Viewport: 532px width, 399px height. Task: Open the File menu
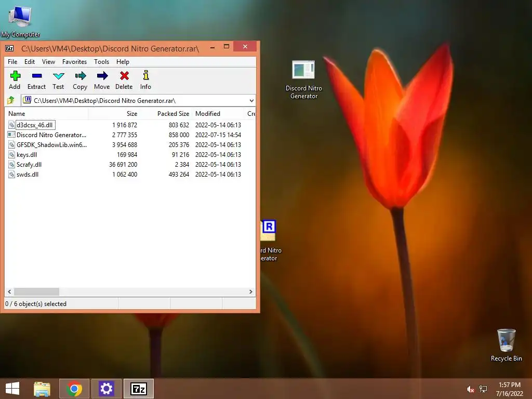12,62
